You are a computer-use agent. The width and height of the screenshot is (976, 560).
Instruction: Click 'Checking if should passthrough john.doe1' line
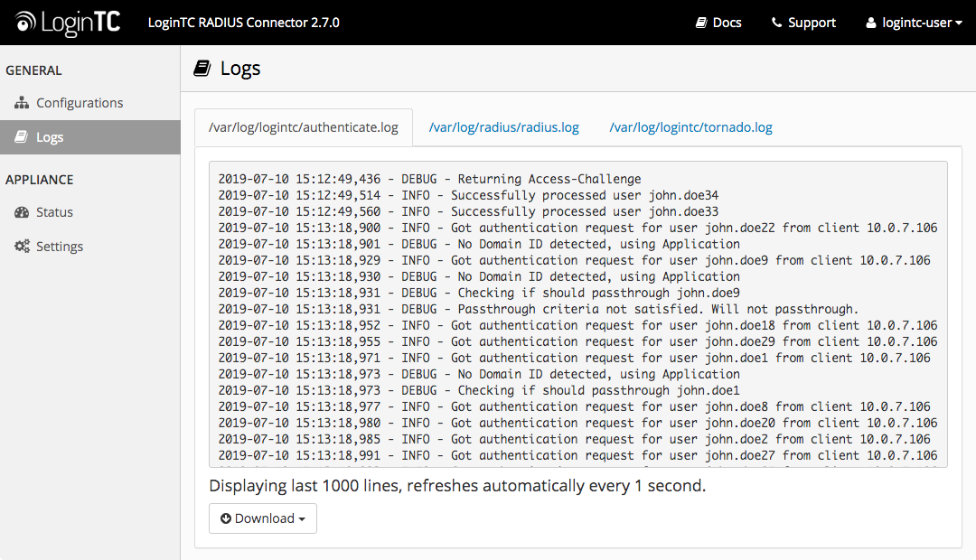[x=479, y=390]
